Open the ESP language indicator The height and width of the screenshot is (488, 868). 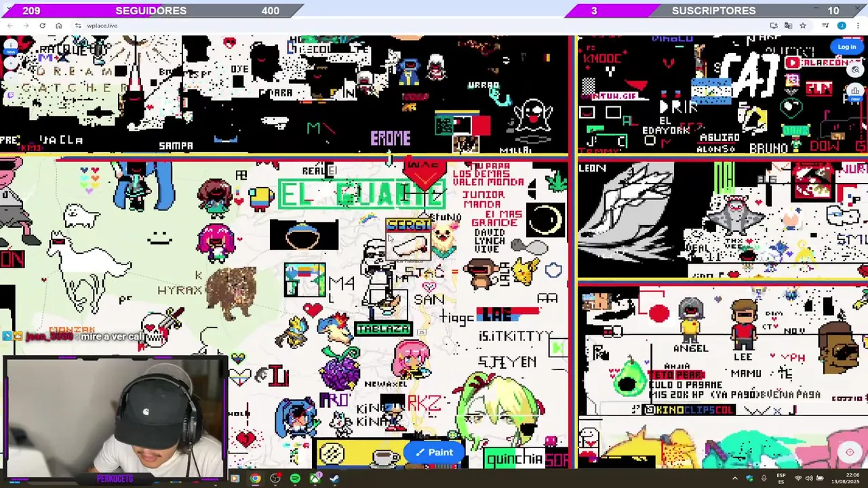[x=781, y=479]
